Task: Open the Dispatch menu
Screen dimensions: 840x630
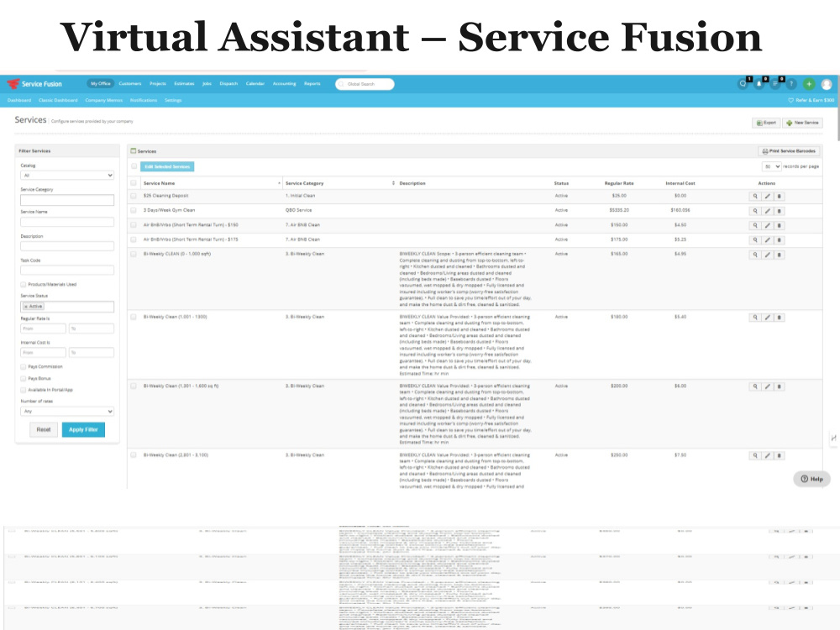Action: 228,83
